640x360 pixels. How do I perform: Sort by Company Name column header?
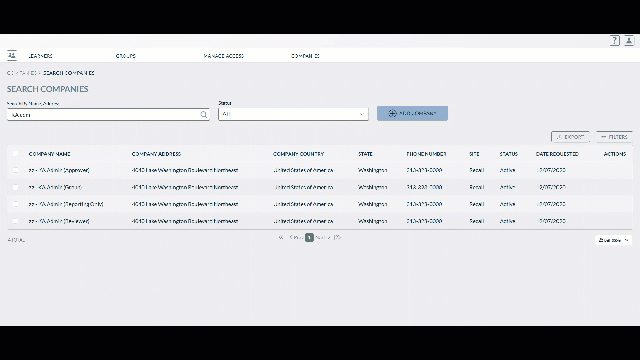(x=49, y=154)
